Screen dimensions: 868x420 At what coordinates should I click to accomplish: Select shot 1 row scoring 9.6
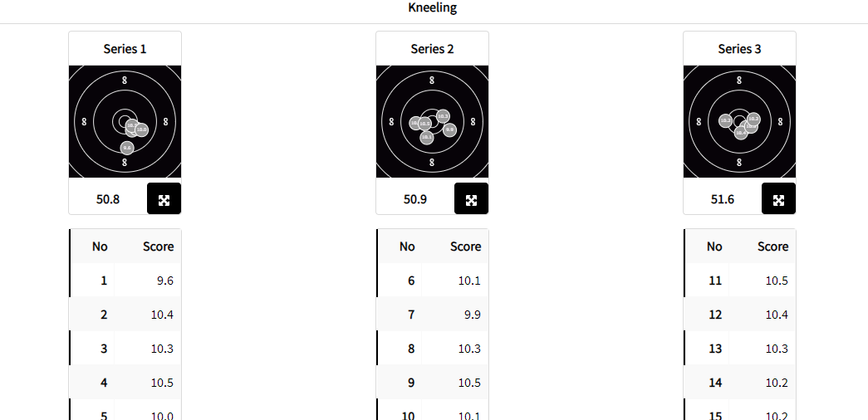point(125,281)
